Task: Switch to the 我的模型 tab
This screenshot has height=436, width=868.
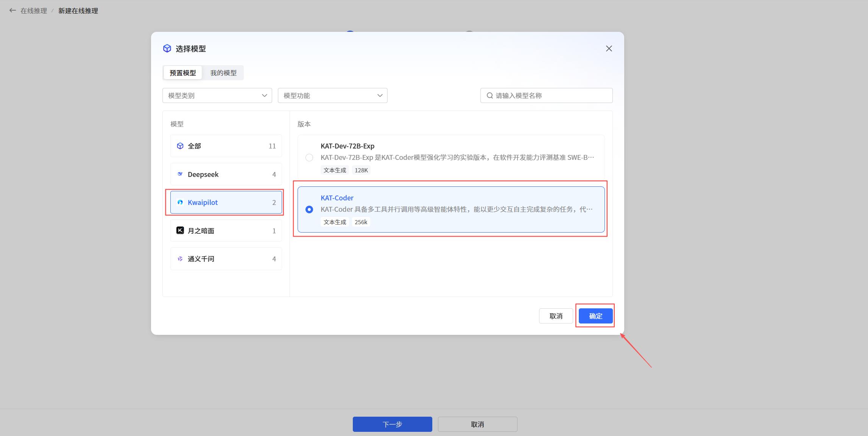Action: 223,73
